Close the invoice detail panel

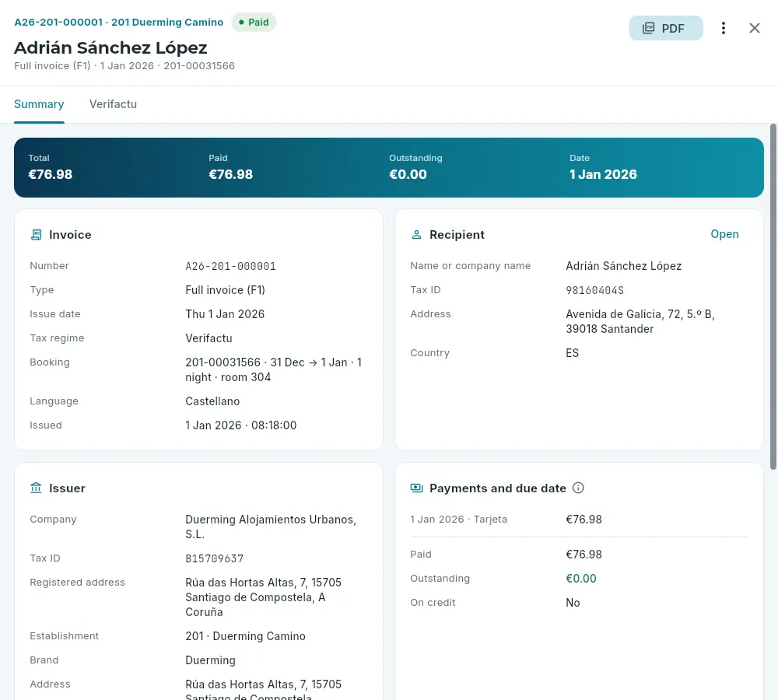[754, 28]
